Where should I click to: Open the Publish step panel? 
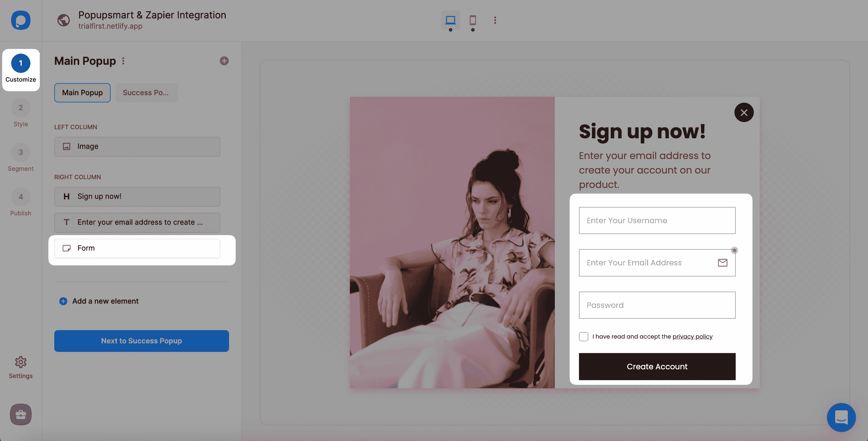20,202
